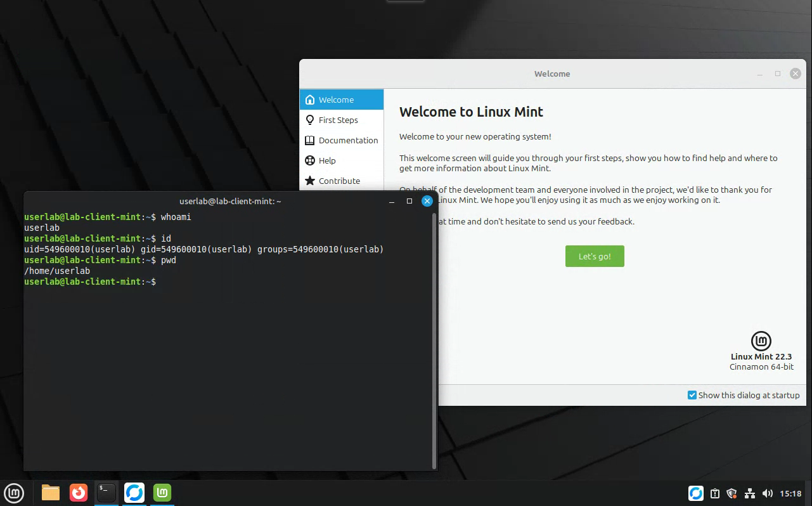Minimize the Welcome window
The image size is (812, 506).
760,74
